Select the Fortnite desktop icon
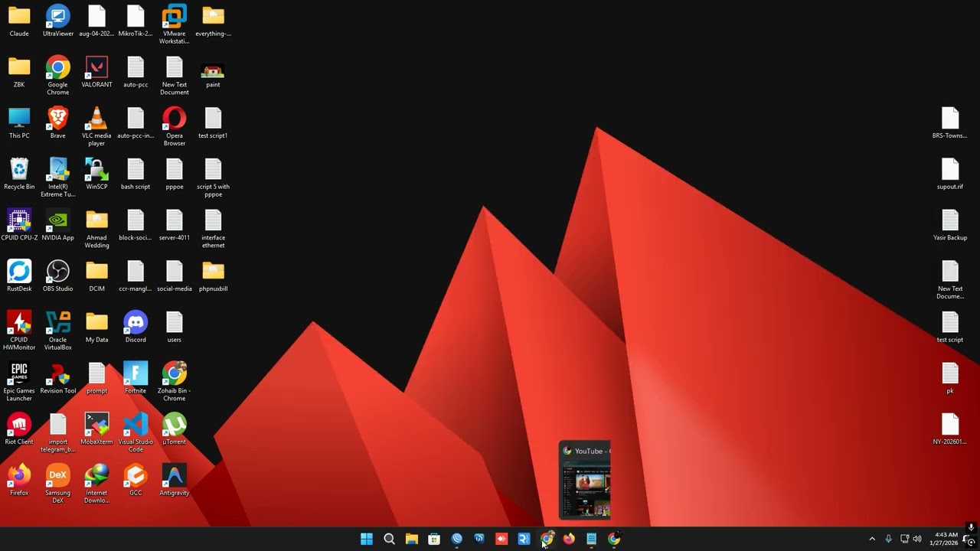 (136, 379)
